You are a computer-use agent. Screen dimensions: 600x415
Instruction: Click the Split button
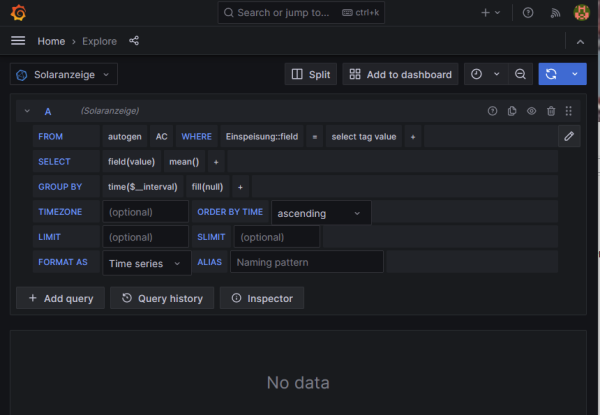click(310, 74)
